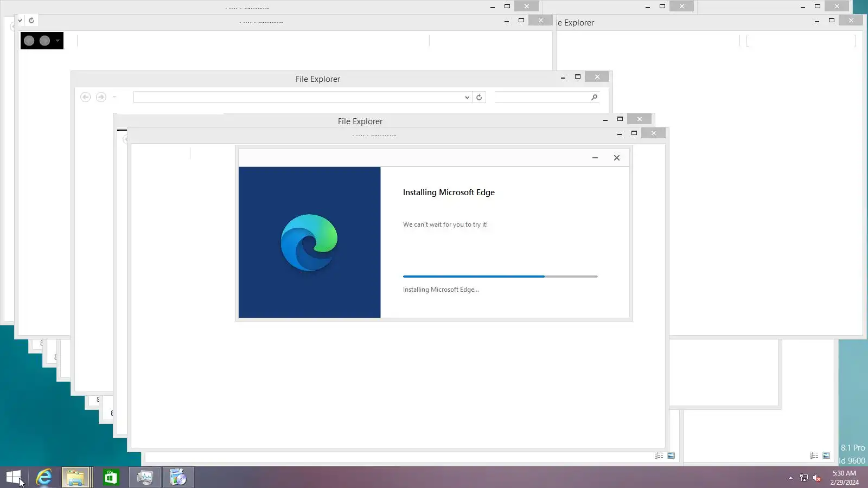This screenshot has width=868, height=488.
Task: Open the monitor graph app on the taskbar
Action: [x=145, y=478]
